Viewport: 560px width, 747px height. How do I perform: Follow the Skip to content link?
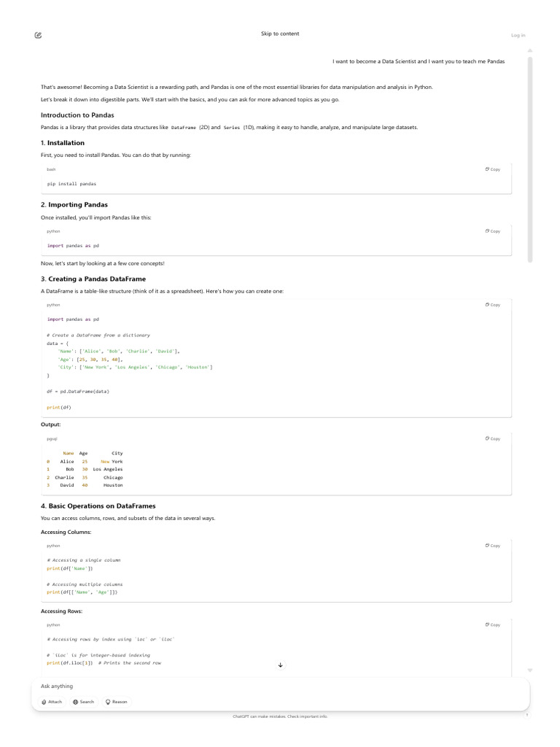(280, 34)
